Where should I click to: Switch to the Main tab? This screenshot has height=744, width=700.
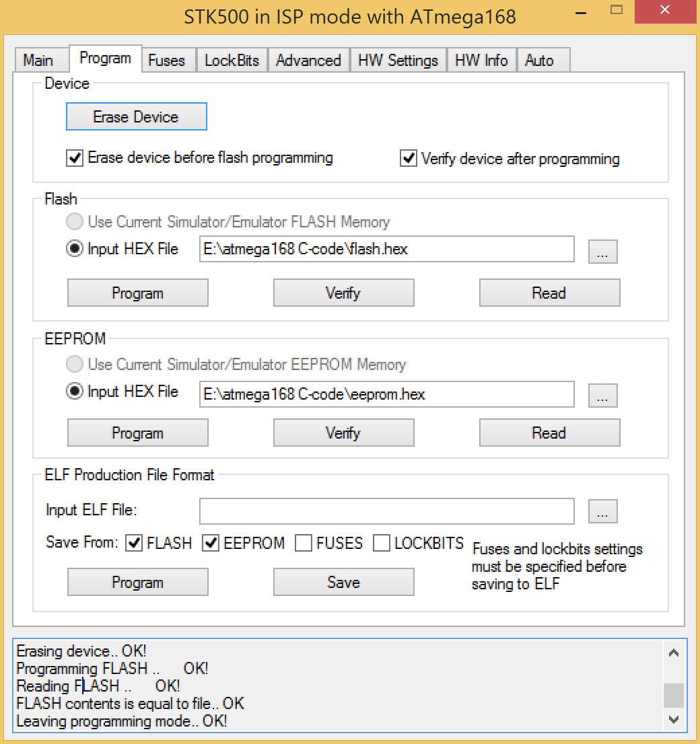[x=42, y=61]
